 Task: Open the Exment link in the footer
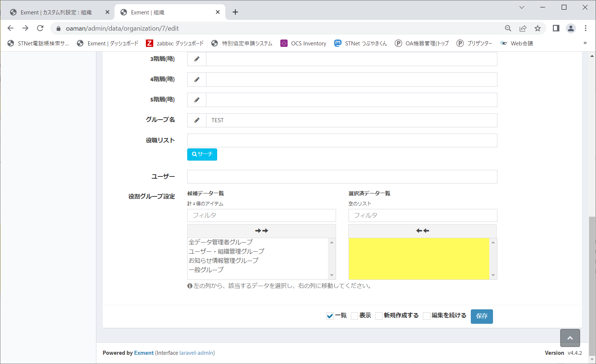tap(144, 353)
